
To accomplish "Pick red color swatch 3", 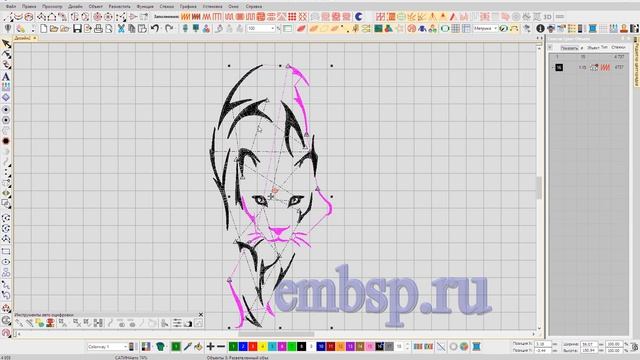I will [x=253, y=347].
